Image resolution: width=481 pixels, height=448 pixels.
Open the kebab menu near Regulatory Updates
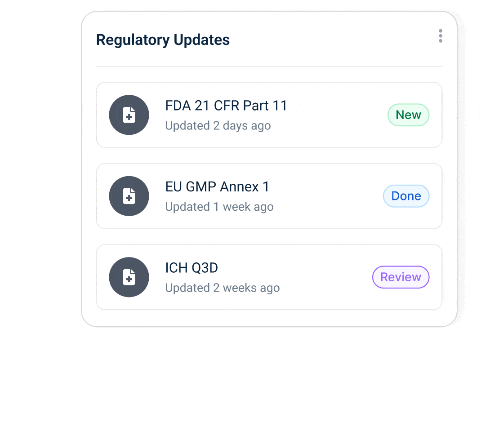point(441,36)
